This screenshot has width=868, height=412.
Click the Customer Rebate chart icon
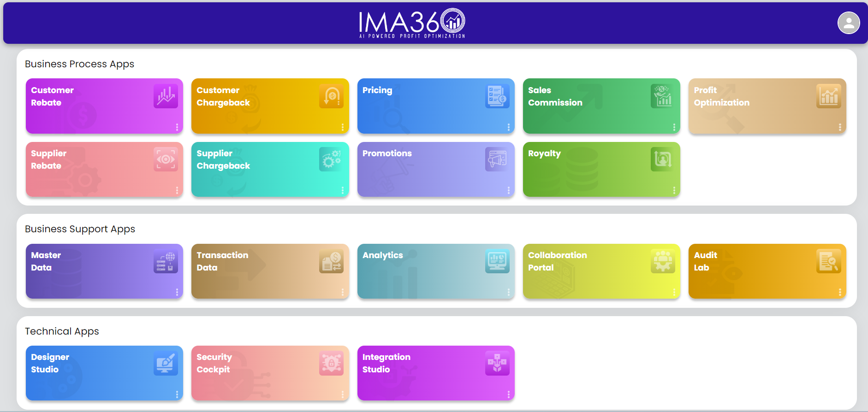(x=166, y=96)
